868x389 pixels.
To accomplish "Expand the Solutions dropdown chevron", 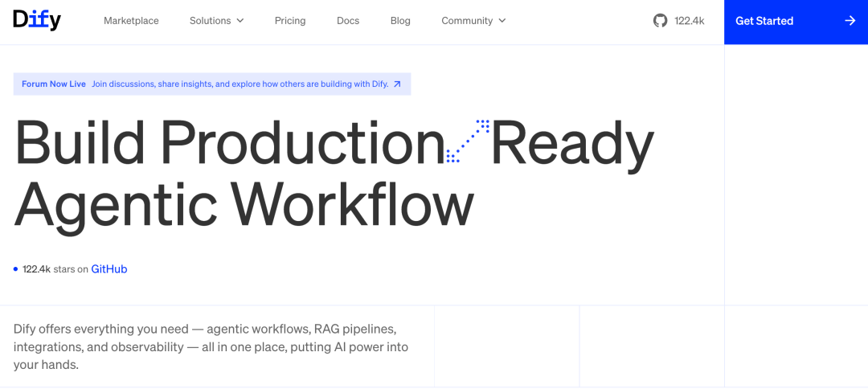I will [x=240, y=21].
